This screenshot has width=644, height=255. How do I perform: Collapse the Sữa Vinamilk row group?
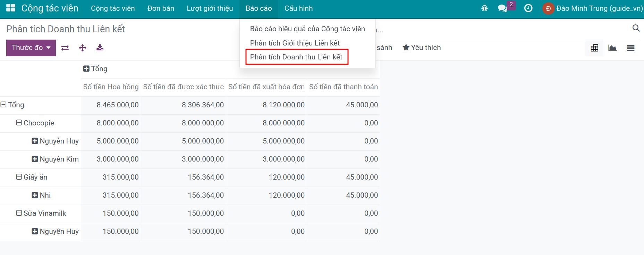[x=41, y=213]
